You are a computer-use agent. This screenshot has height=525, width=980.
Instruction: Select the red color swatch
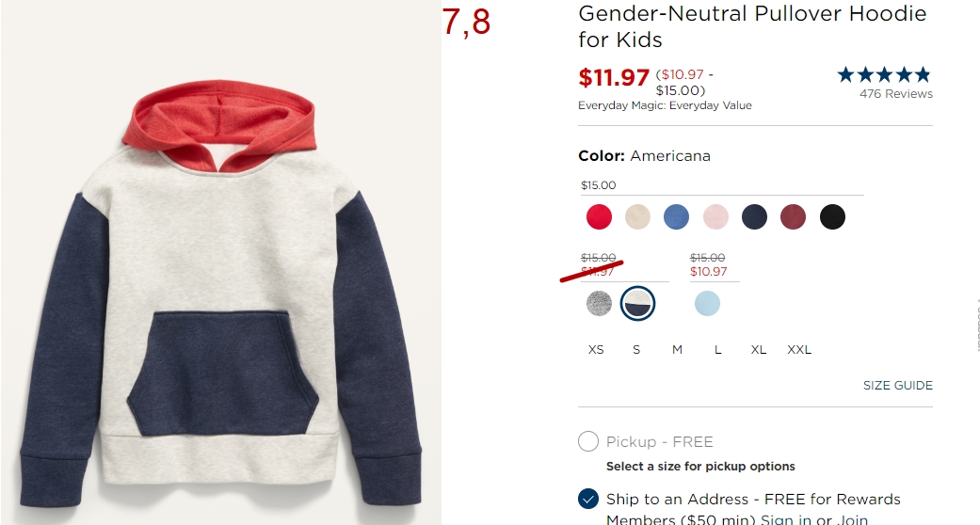pyautogui.click(x=599, y=217)
